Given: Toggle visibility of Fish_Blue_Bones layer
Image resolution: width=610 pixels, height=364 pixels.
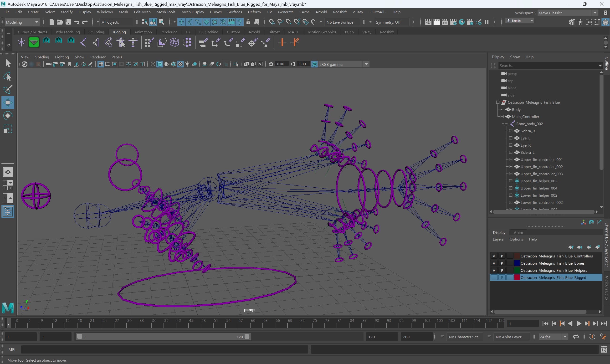Looking at the screenshot, I should point(494,263).
